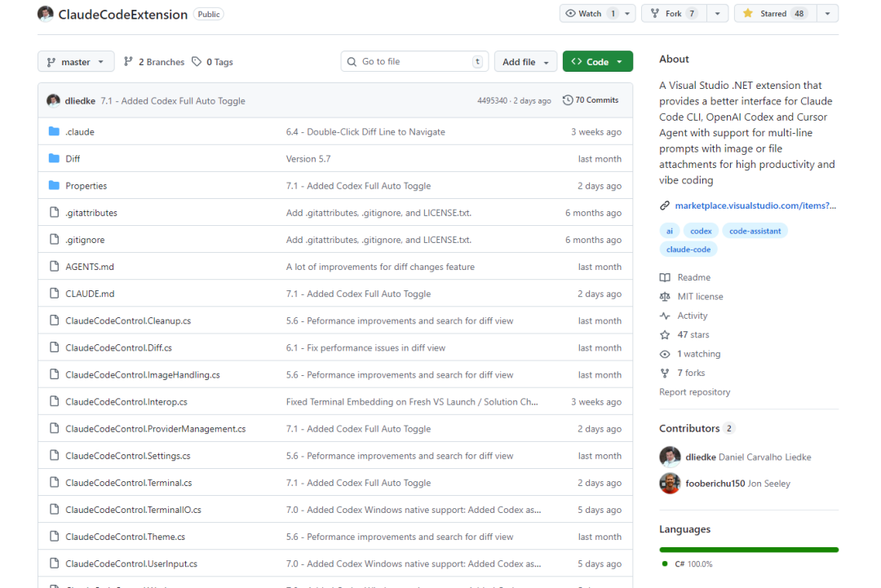Image resolution: width=881 pixels, height=588 pixels.
Task: Click the .gitattributes file icon
Action: [x=54, y=212]
